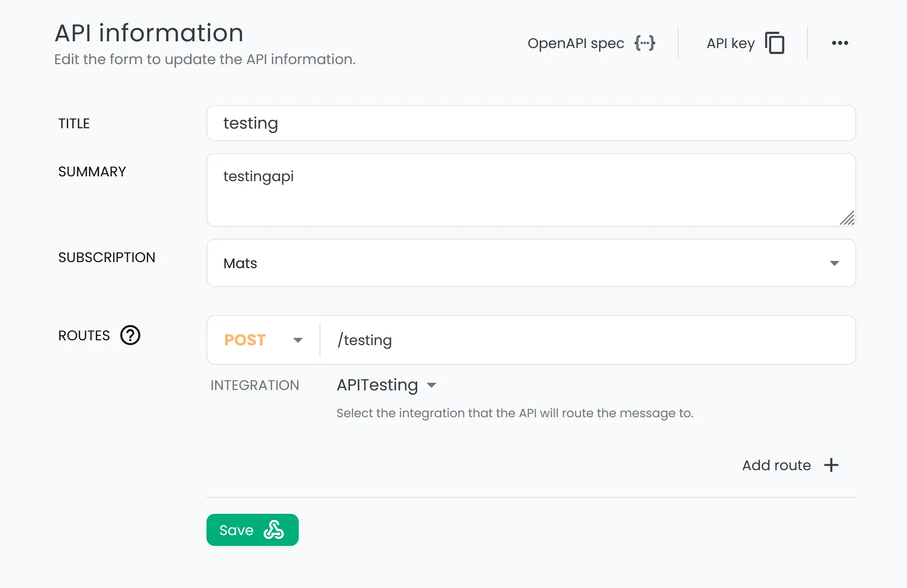Click the /testing route path field
907x588 pixels.
[x=588, y=340]
